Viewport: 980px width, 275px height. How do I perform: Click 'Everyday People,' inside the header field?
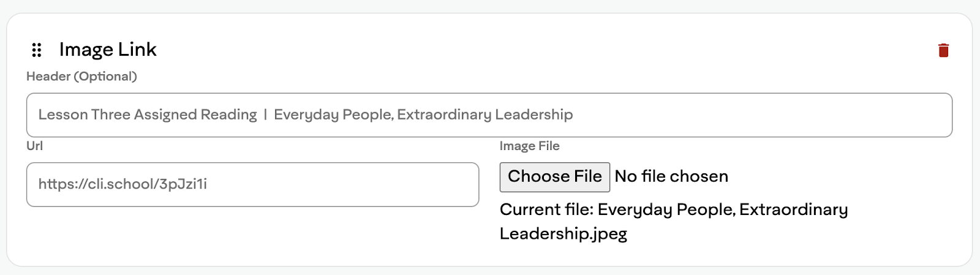pos(334,115)
